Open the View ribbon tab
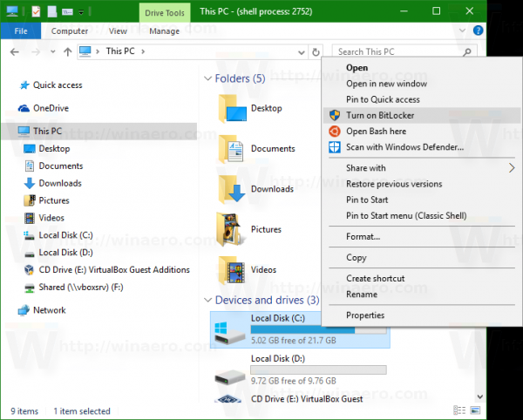Viewport: 523px width, 420px height. (118, 31)
